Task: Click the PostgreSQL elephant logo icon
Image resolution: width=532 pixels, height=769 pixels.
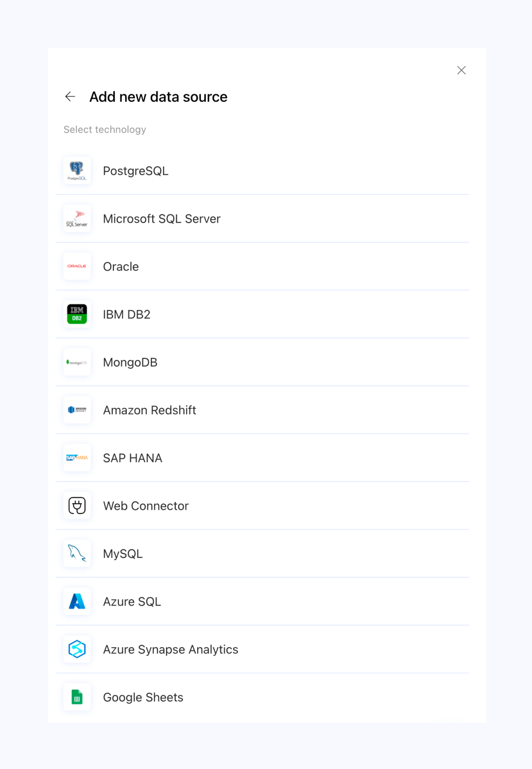Action: tap(77, 171)
